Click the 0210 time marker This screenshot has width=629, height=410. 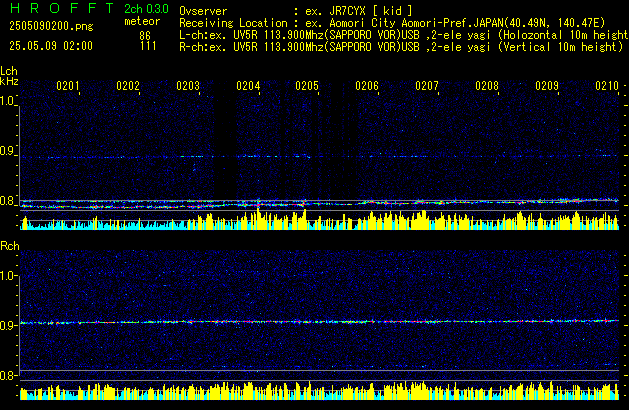(607, 86)
